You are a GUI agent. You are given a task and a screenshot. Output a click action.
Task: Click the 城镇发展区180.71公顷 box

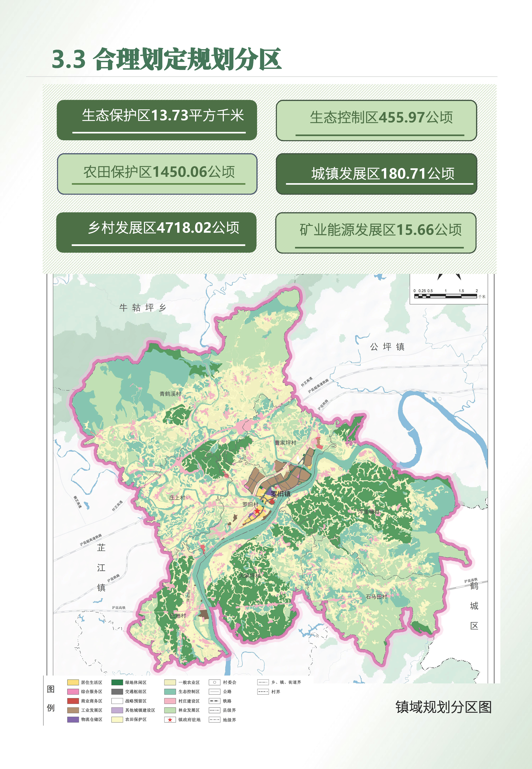(x=376, y=174)
